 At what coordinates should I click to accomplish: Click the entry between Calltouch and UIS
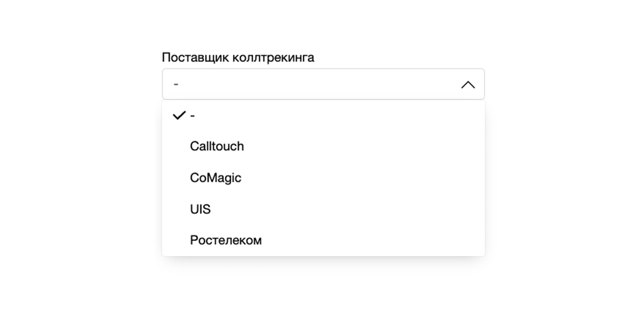click(216, 178)
